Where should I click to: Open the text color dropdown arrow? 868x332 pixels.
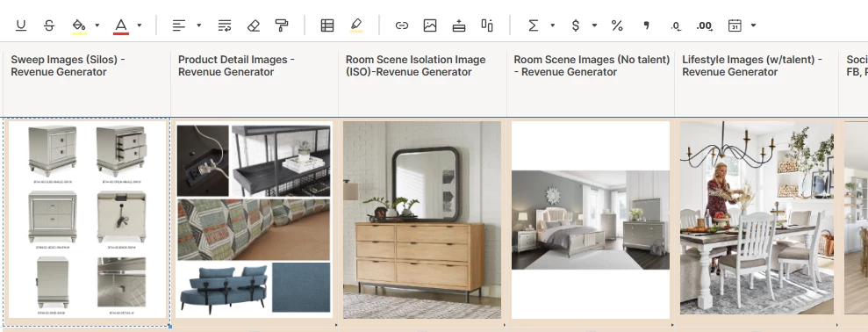click(139, 25)
